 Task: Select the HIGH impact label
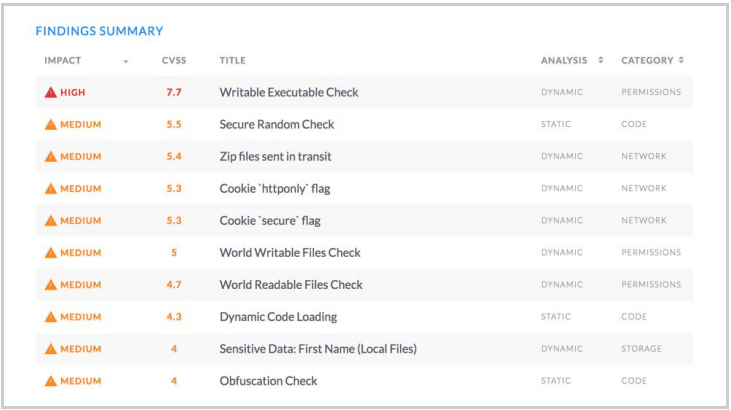click(x=73, y=92)
